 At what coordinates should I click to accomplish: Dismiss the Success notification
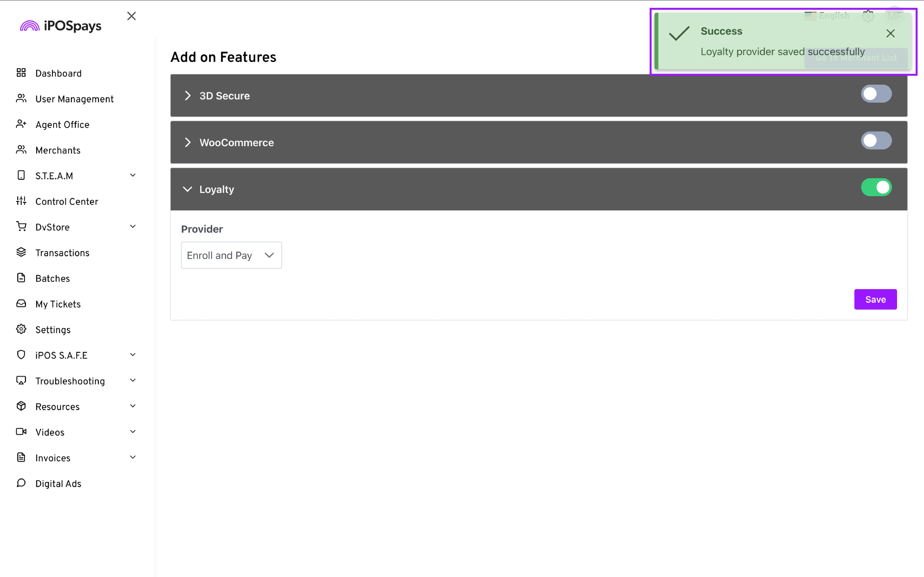tap(890, 34)
